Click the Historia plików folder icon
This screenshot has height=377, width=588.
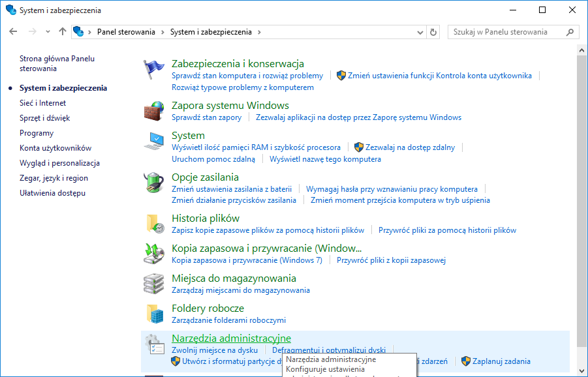pos(154,224)
